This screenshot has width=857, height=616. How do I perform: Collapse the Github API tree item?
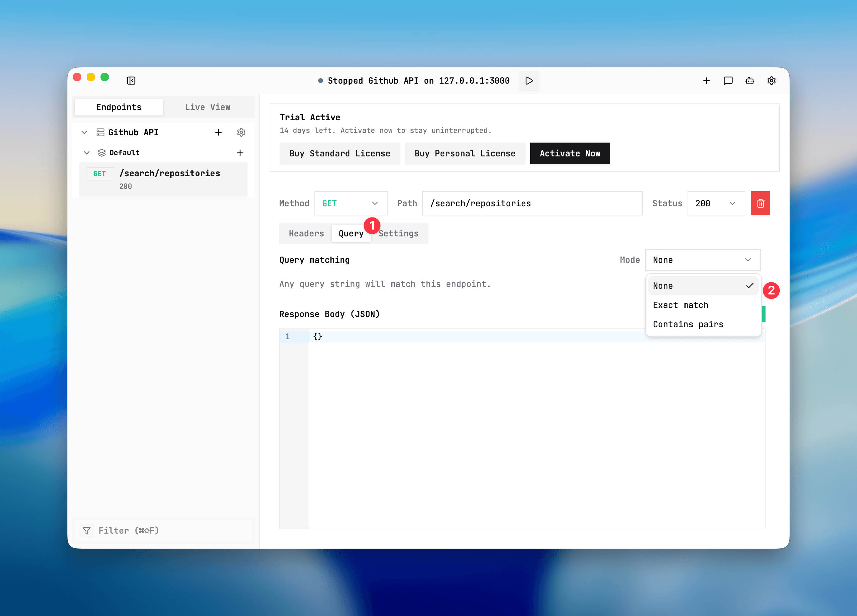pos(84,132)
